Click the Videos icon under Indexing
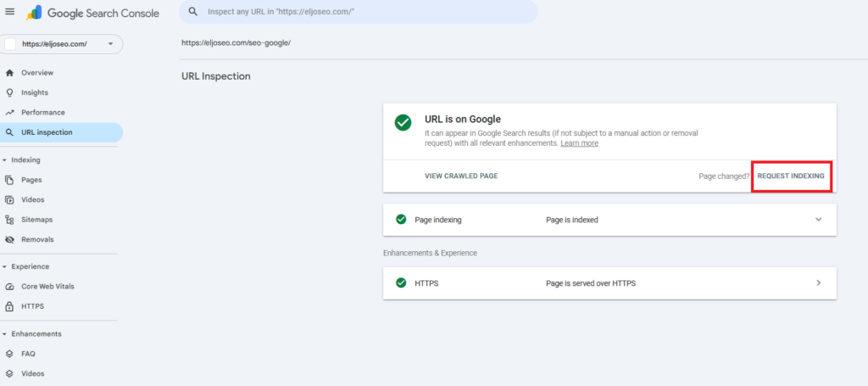 click(x=9, y=200)
